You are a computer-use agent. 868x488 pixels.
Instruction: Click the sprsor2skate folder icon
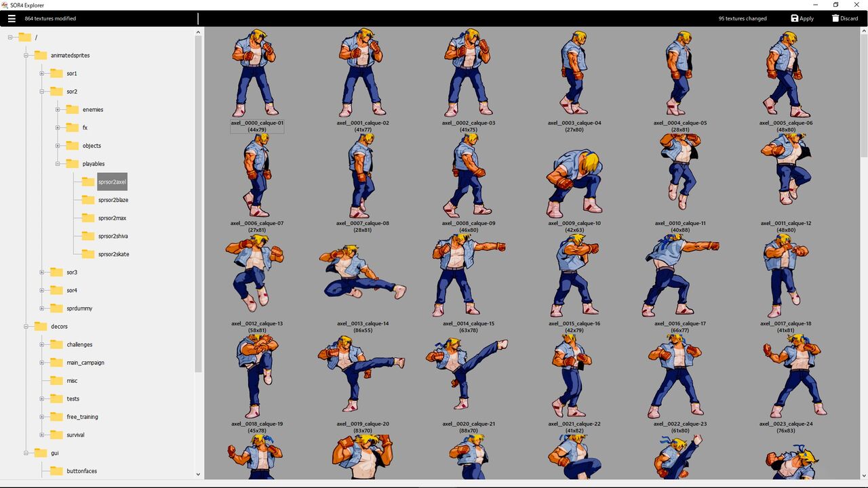coord(88,253)
